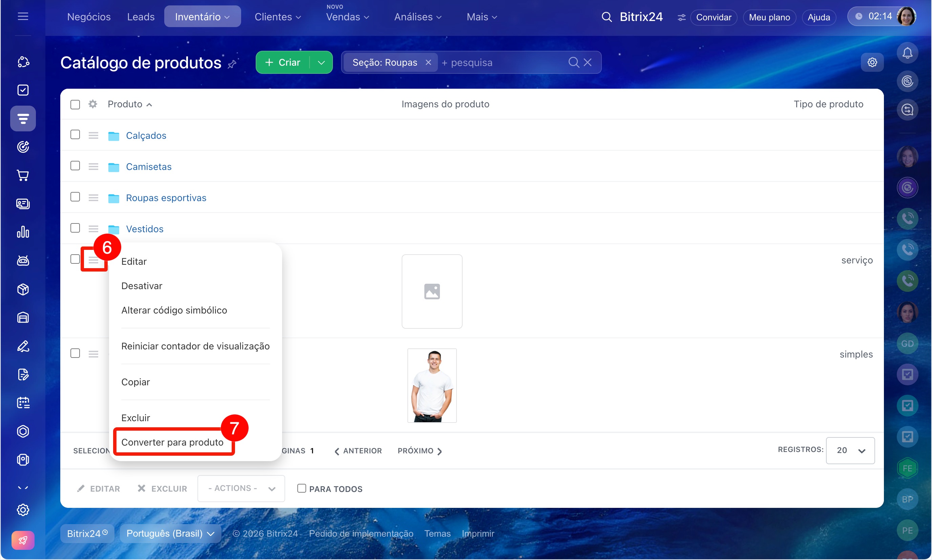Open the Registros 20 dropdown
Screen dimensions: 932x560
[850, 450]
